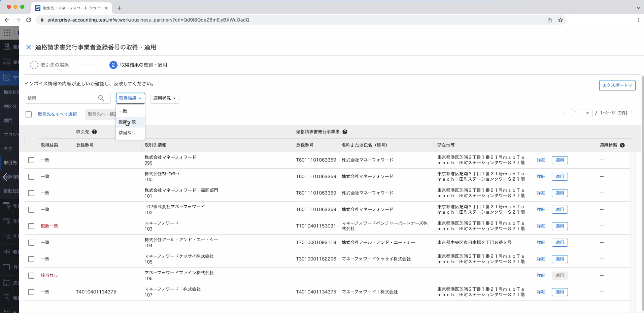Apply registration number for row 099
The width and height of the screenshot is (644, 313).
tap(560, 160)
